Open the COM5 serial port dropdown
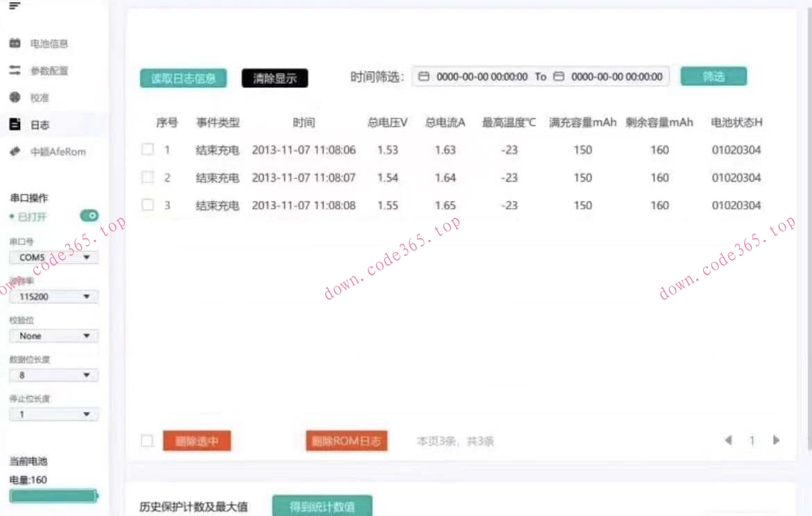The image size is (812, 516). [53, 257]
